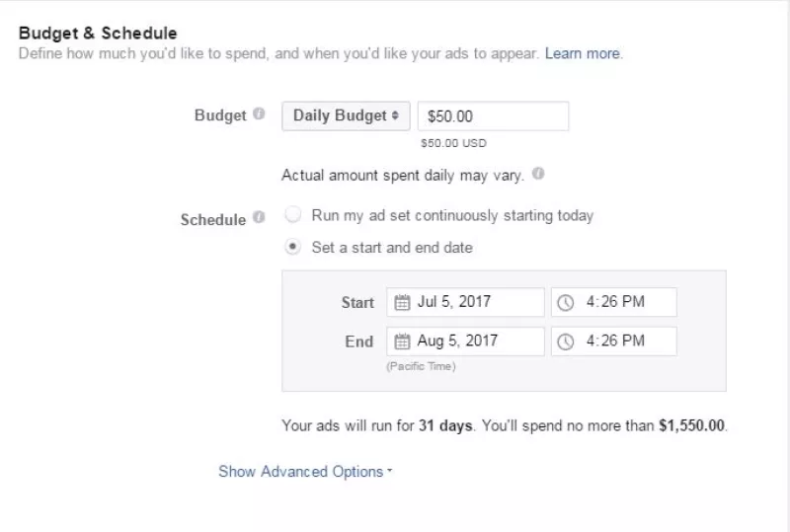790x532 pixels.
Task: Click the start time clock icon
Action: click(565, 302)
